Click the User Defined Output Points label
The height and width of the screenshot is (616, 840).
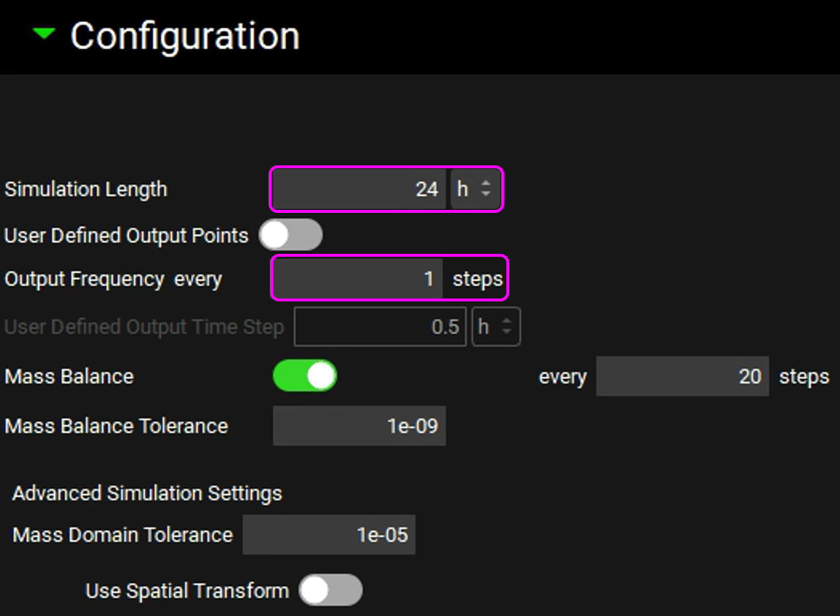pyautogui.click(x=126, y=236)
